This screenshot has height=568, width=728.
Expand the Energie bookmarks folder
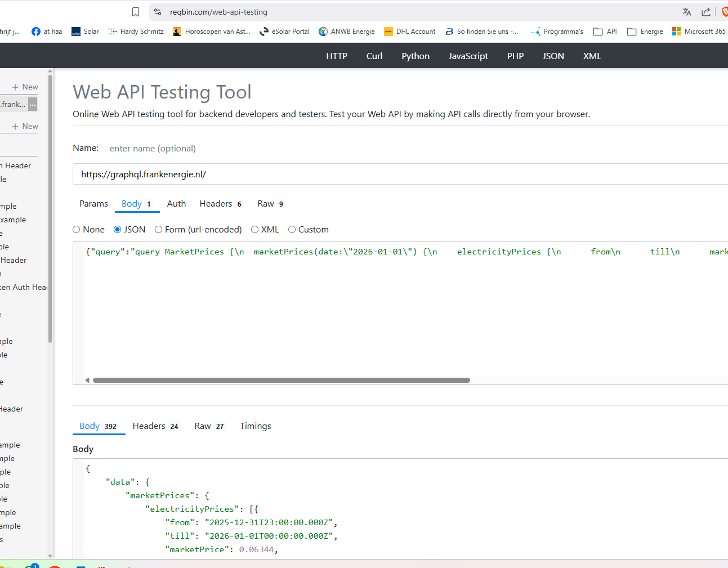(645, 32)
